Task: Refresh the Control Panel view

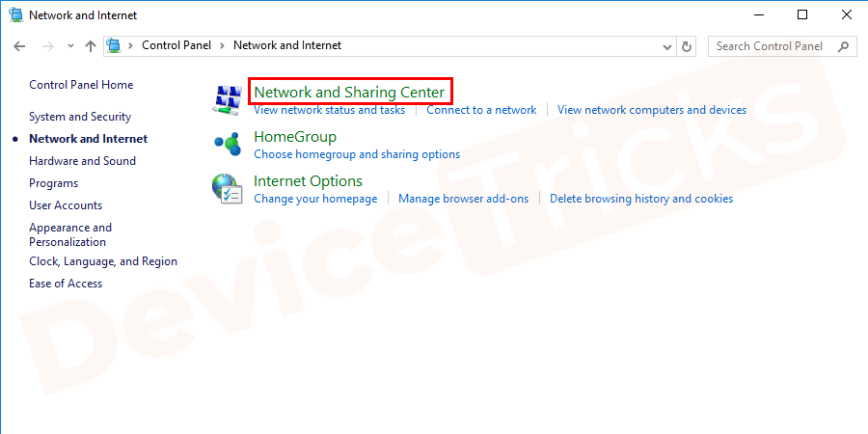Action: 687,45
